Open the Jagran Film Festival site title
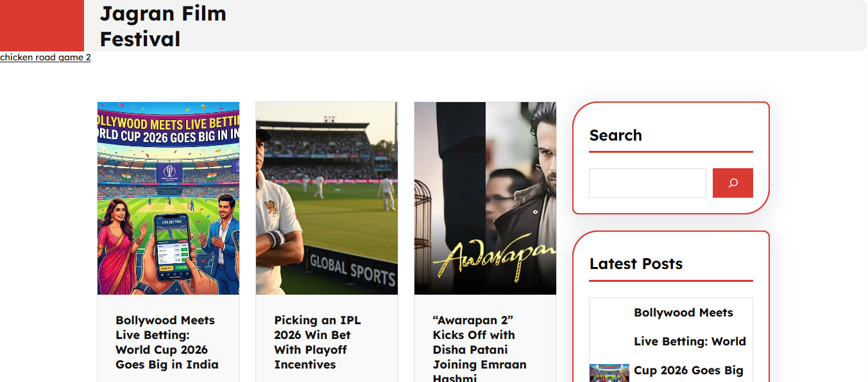 (x=163, y=26)
